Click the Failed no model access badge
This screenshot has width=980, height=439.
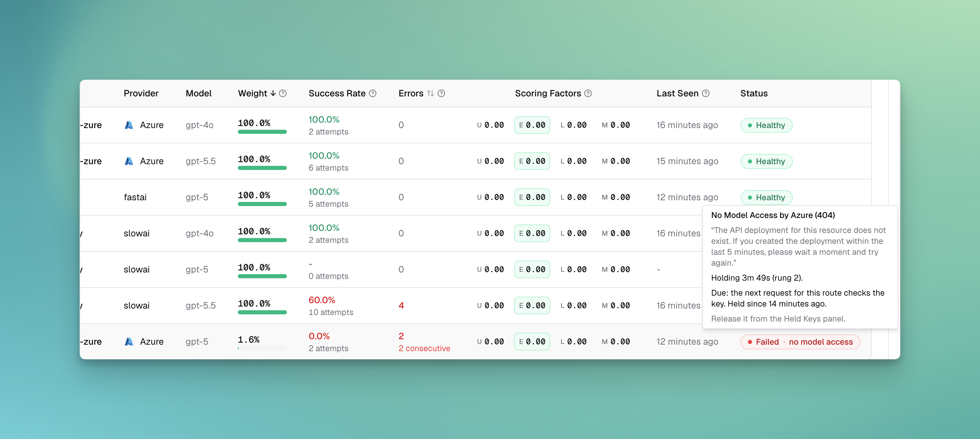(800, 342)
